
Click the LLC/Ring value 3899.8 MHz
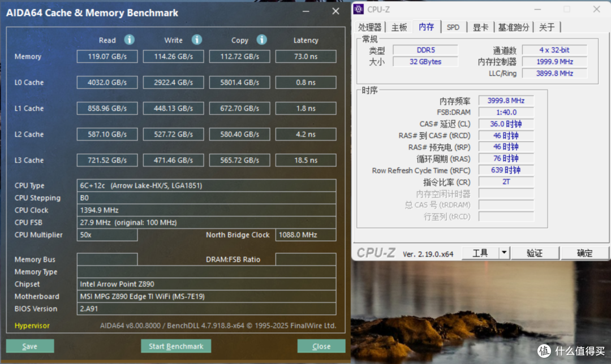pyautogui.click(x=554, y=73)
